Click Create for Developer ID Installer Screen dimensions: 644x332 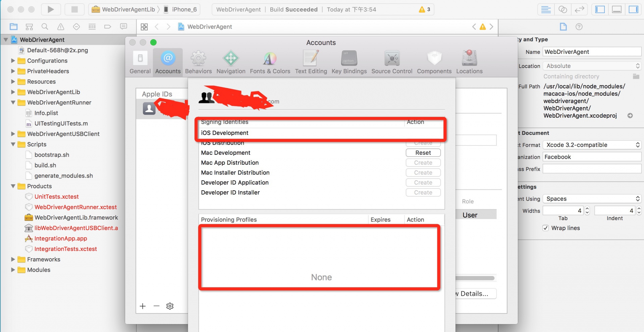423,193
